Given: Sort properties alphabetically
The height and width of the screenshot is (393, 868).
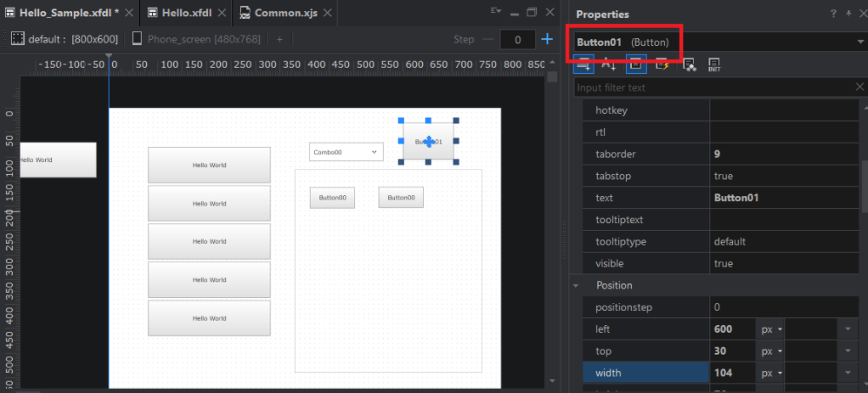Looking at the screenshot, I should 609,65.
